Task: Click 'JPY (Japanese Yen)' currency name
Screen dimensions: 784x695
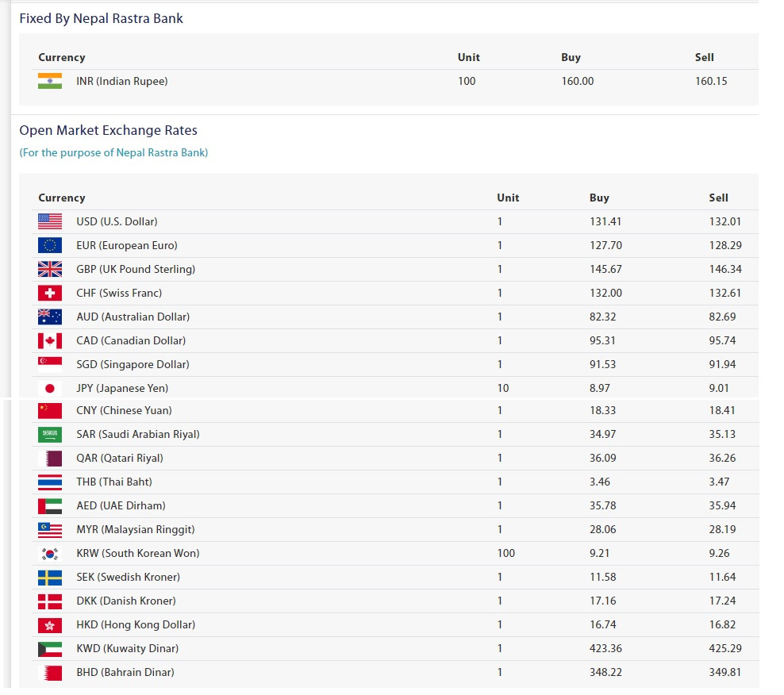Action: [x=122, y=388]
